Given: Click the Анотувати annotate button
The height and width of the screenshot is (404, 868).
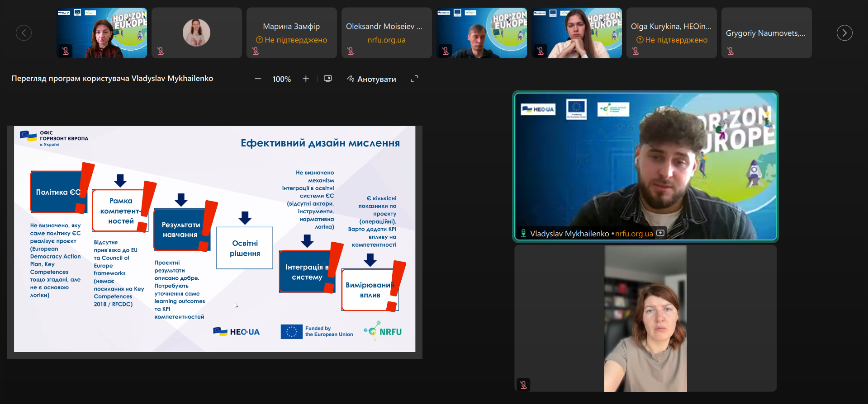Looking at the screenshot, I should click(371, 79).
